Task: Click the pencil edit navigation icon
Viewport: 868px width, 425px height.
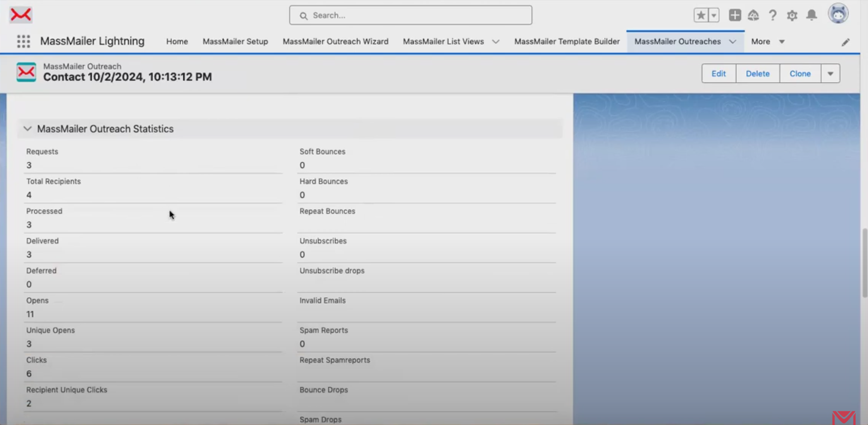Action: coord(846,42)
